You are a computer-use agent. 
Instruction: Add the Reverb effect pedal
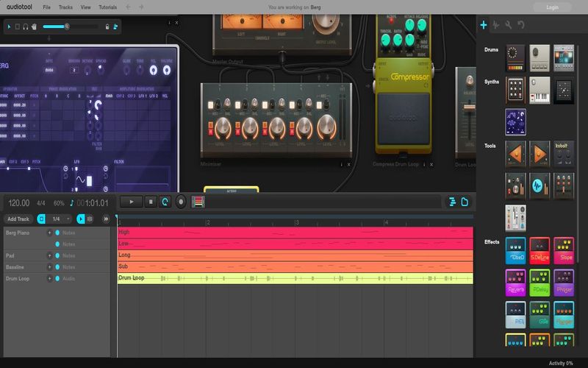(515, 283)
